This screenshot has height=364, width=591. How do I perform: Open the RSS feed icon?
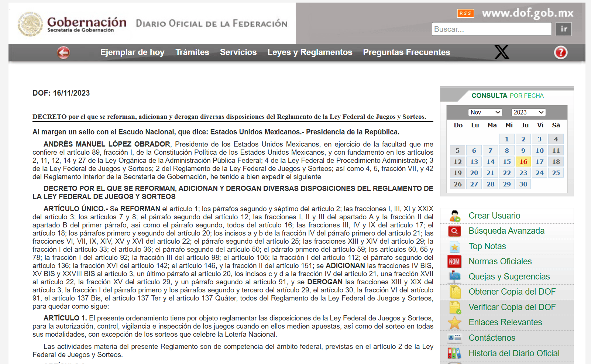click(x=465, y=13)
